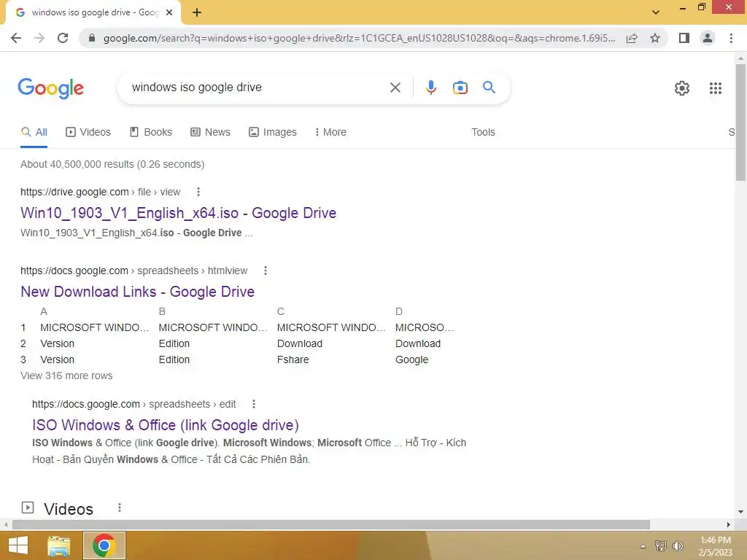The height and width of the screenshot is (560, 747).
Task: Show hidden system tray icons
Action: tap(643, 546)
